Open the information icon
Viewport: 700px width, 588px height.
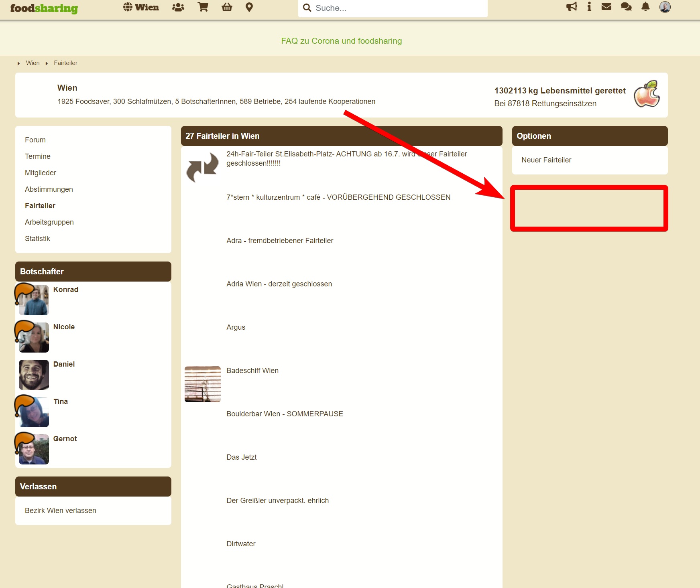pyautogui.click(x=589, y=7)
